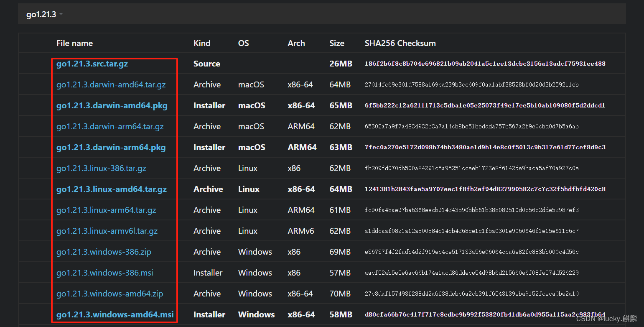Download go1.21.3.darwin-arm64.tar.gz archive
The height and width of the screenshot is (327, 644).
click(x=110, y=127)
